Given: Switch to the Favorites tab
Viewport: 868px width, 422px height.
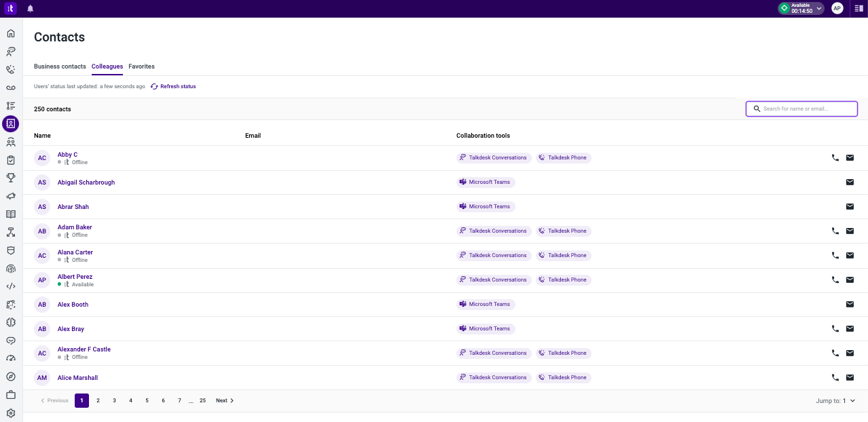Looking at the screenshot, I should point(141,66).
